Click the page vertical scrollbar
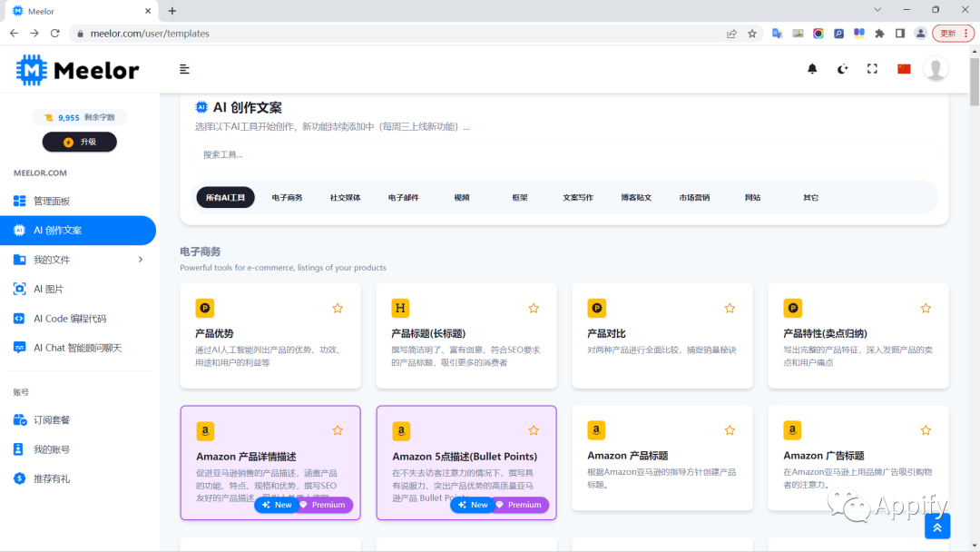The width and height of the screenshot is (980, 552). [x=975, y=82]
